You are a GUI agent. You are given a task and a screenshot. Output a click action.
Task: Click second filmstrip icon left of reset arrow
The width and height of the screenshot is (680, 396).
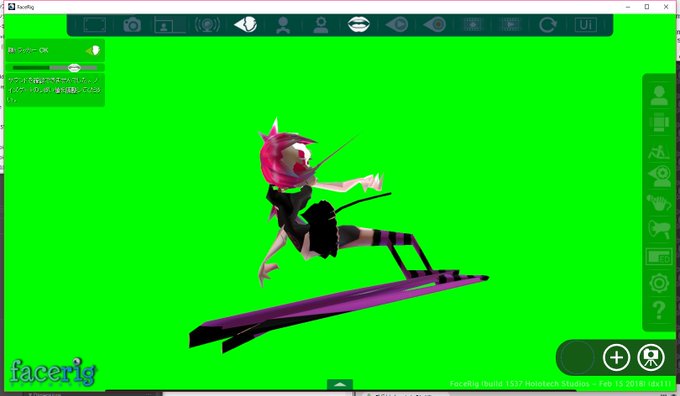click(510, 24)
